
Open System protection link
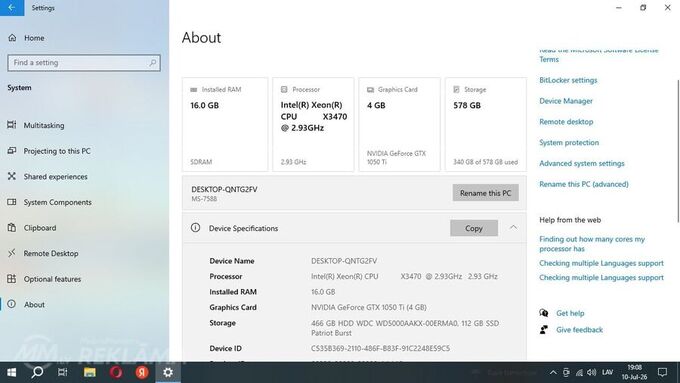(569, 143)
